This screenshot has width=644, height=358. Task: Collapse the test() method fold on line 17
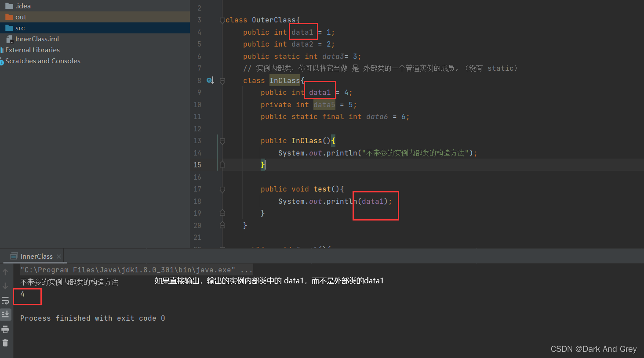222,189
